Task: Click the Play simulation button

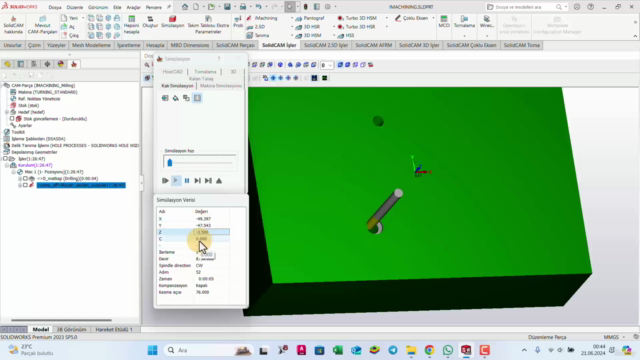Action: (x=176, y=180)
